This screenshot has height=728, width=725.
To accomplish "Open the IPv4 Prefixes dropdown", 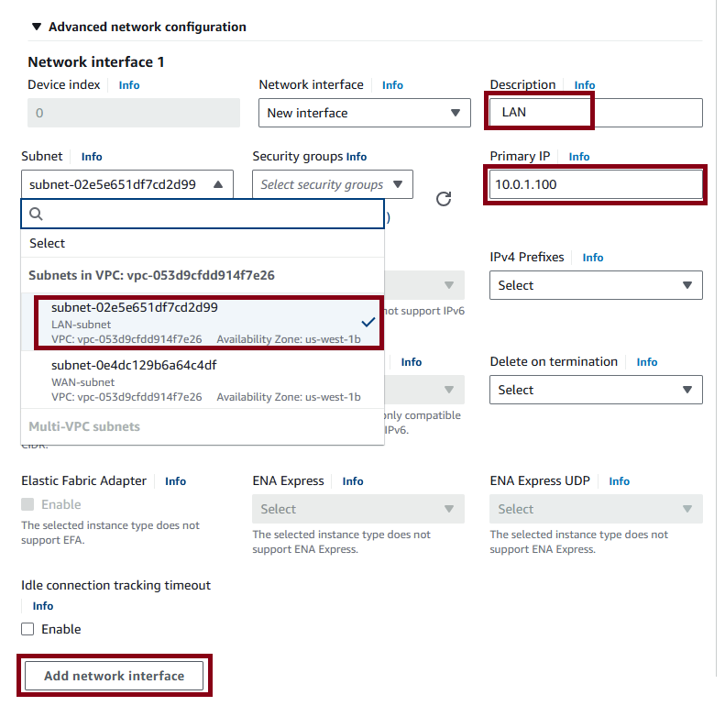I will point(596,285).
